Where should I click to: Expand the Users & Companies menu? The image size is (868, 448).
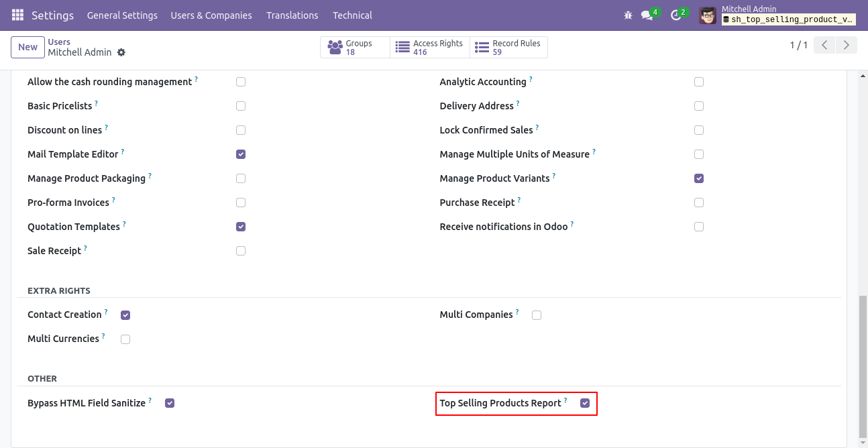(211, 15)
